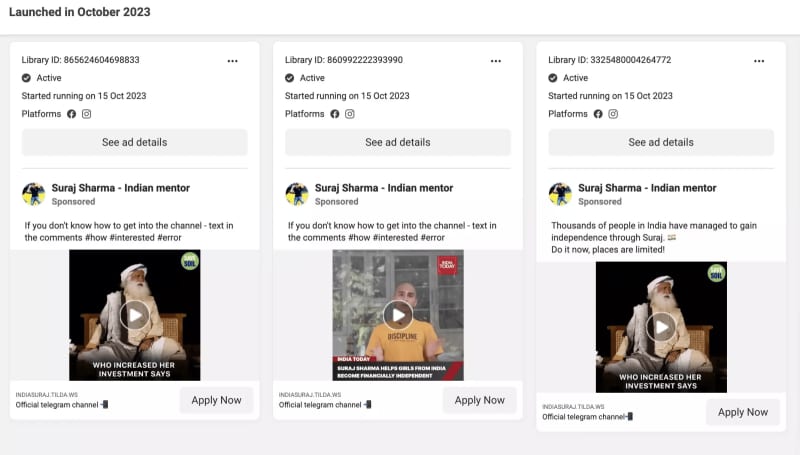
Task: Click Instagram platform icon on first ad
Action: [87, 114]
